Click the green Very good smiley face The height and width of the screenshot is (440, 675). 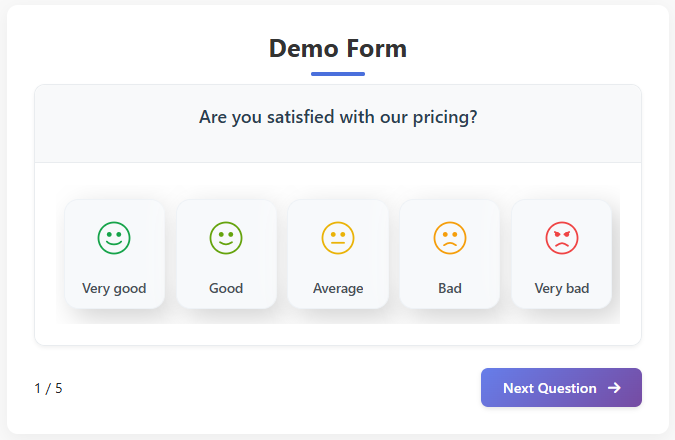coord(114,238)
